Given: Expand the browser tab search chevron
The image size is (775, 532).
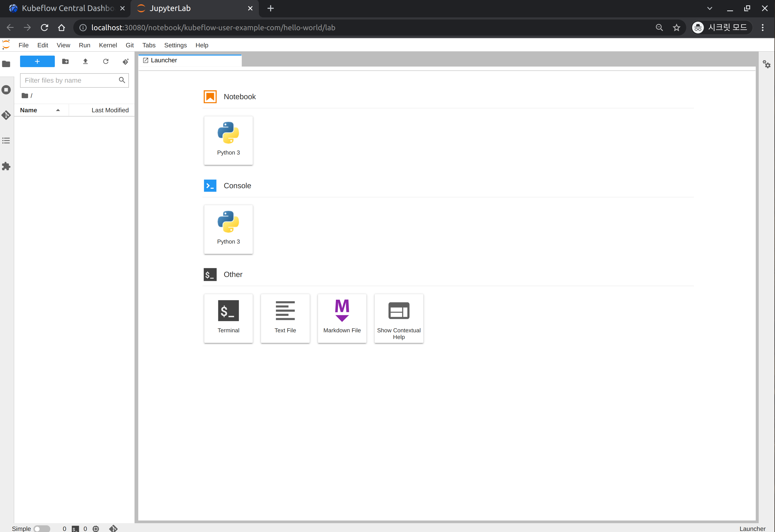Looking at the screenshot, I should coord(710,8).
